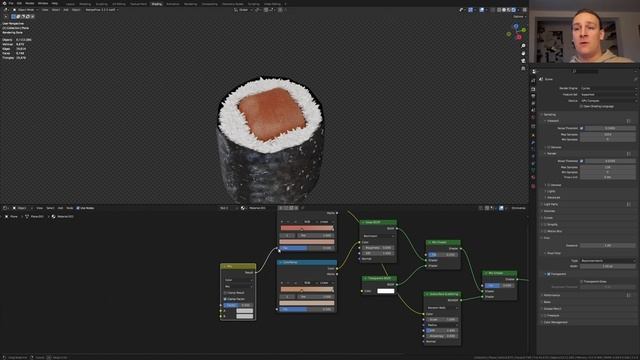This screenshot has height=360, width=640.
Task: Expand the Color Management panel
Action: [556, 322]
